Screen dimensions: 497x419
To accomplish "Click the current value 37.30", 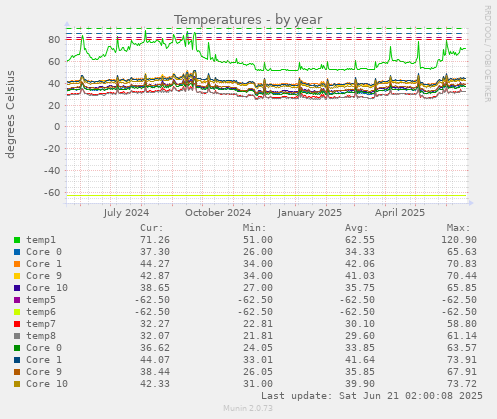I will (155, 252).
